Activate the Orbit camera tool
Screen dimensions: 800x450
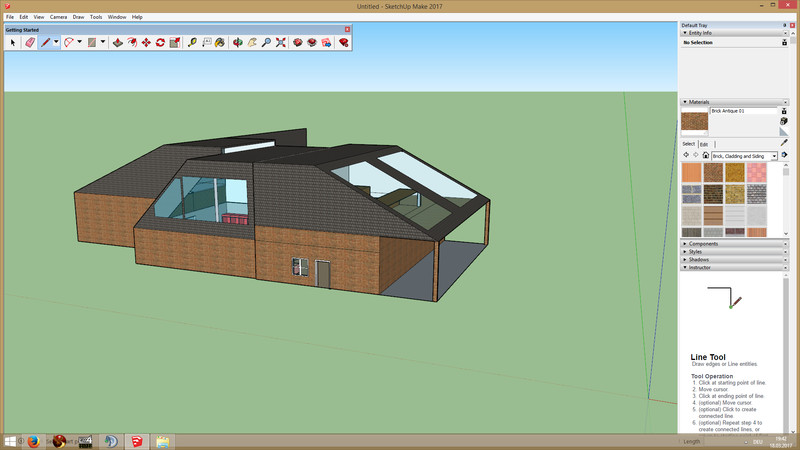point(236,43)
